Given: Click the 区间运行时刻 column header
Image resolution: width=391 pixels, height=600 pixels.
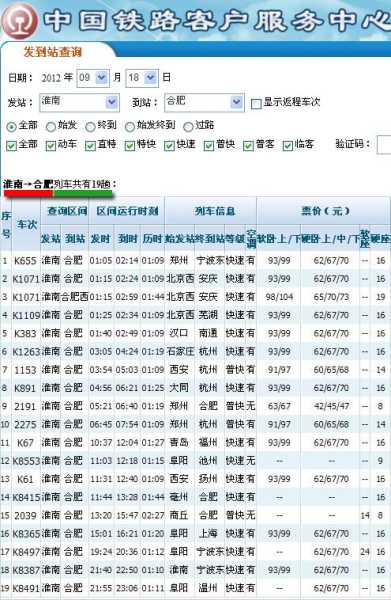Looking at the screenshot, I should click(127, 211).
